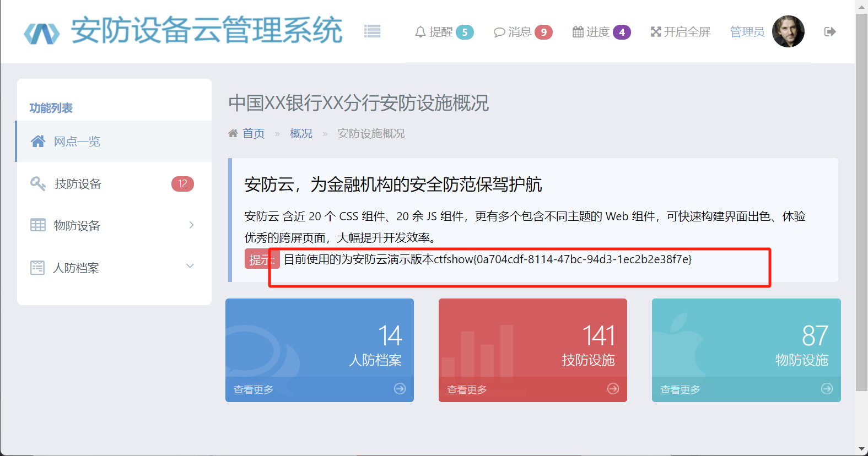The width and height of the screenshot is (868, 456).
Task: Toggle the sidebar menu list icon
Action: (373, 31)
